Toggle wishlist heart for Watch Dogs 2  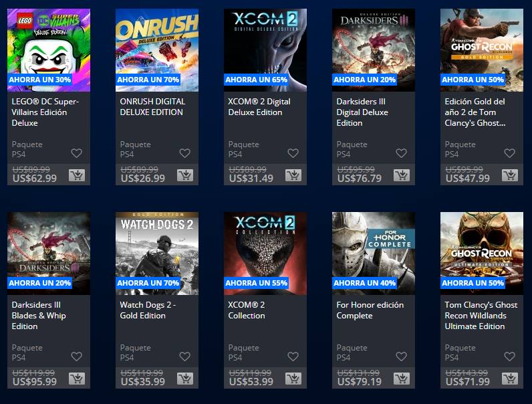185,357
